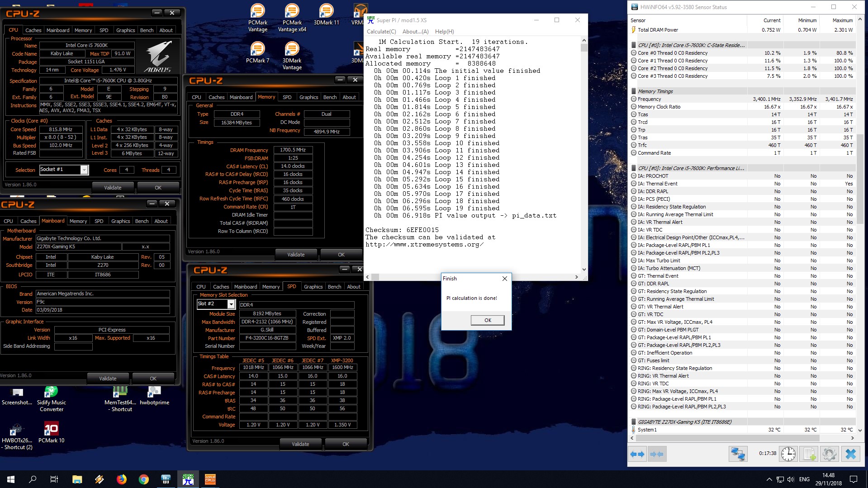Open Help(H) menu in Super PI
This screenshot has width=868, height=488.
pyautogui.click(x=444, y=32)
